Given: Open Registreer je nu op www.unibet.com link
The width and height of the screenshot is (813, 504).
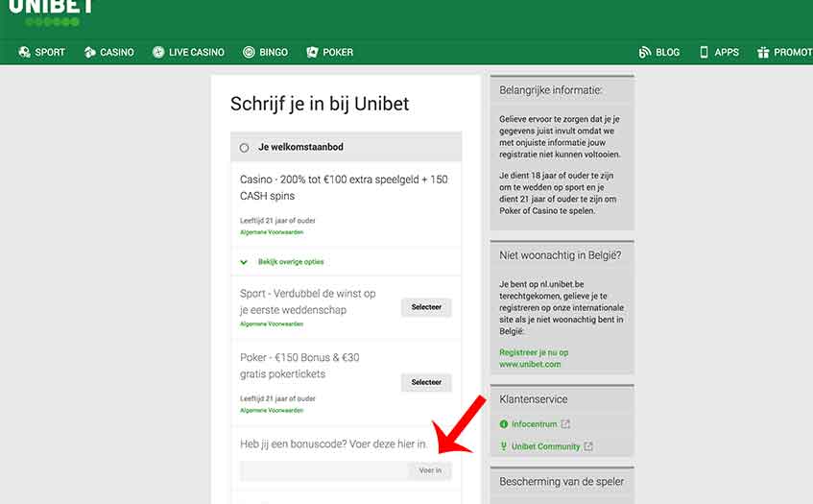Looking at the screenshot, I should (534, 358).
